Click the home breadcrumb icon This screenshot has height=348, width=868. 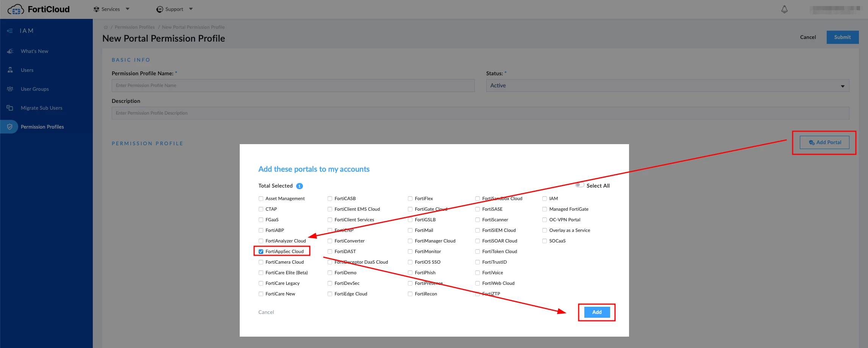click(106, 27)
